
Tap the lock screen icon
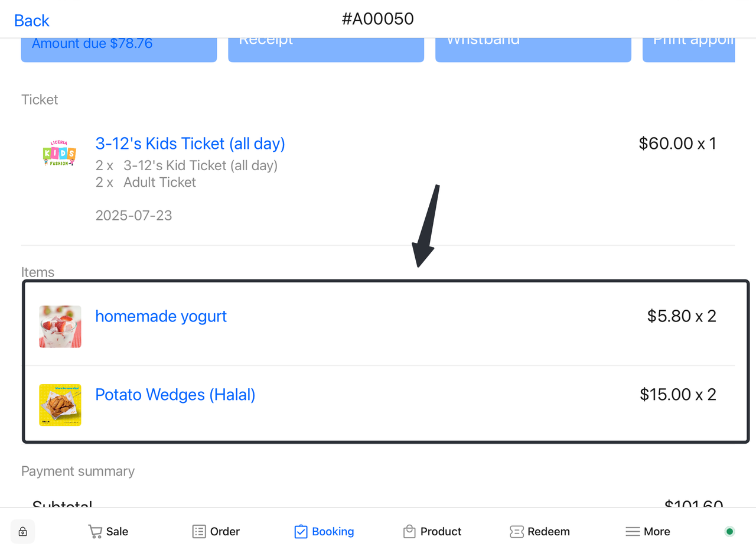click(x=22, y=532)
